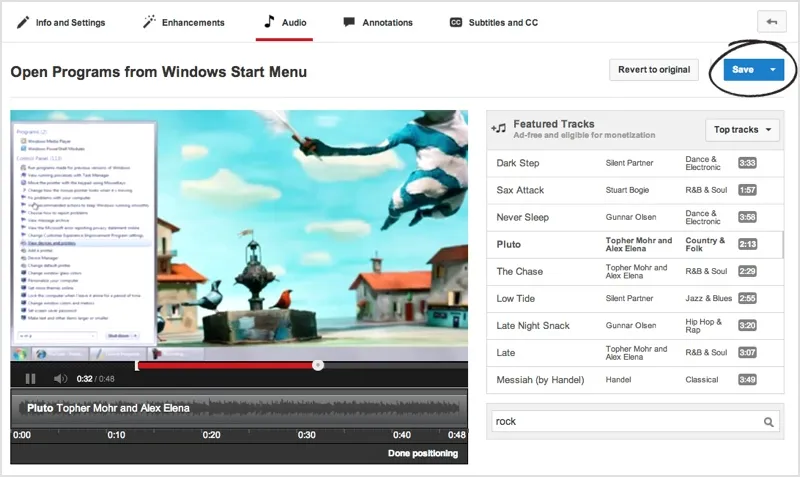Click the Silent Partner artist for Dark Step
800x477 pixels.
(629, 163)
